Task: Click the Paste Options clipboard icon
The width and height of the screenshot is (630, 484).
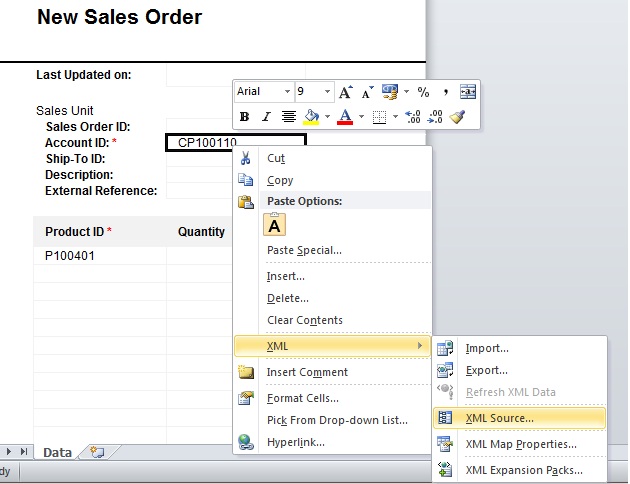Action: pos(246,202)
